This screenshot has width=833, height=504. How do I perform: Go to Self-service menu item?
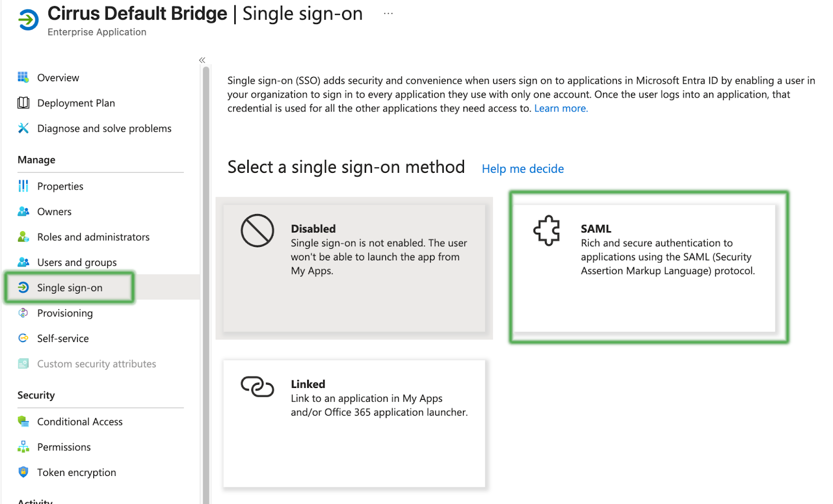tap(62, 338)
